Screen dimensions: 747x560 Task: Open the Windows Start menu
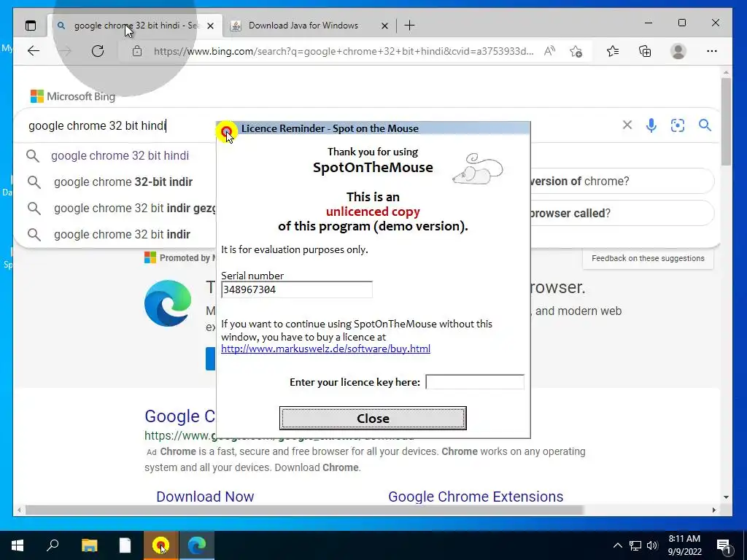[x=18, y=545]
